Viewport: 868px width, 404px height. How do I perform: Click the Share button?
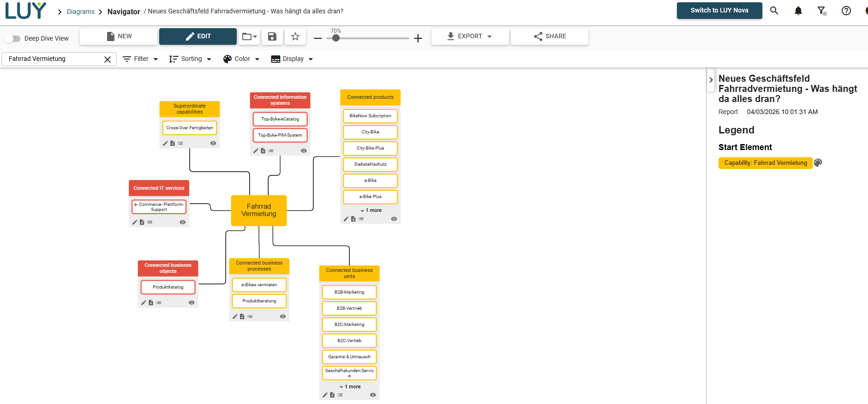pyautogui.click(x=550, y=36)
